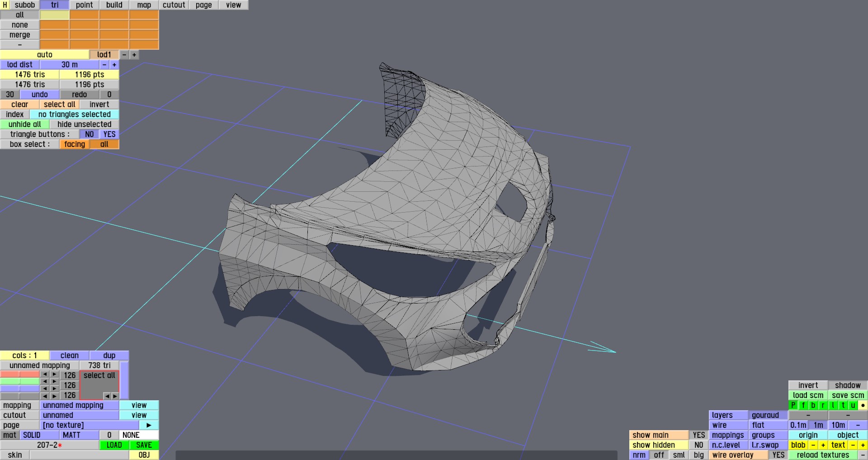Click the red colour slider
This screenshot has height=460, width=868.
tap(20, 375)
